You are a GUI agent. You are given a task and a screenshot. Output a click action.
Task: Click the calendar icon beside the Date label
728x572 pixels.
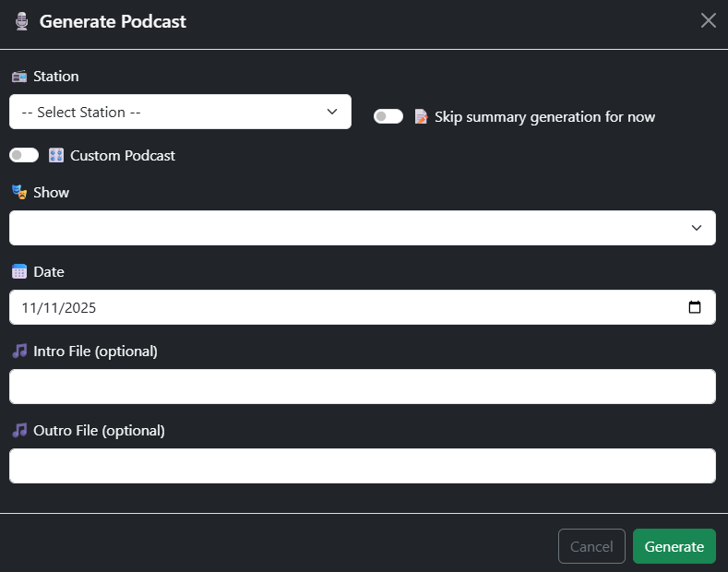19,272
